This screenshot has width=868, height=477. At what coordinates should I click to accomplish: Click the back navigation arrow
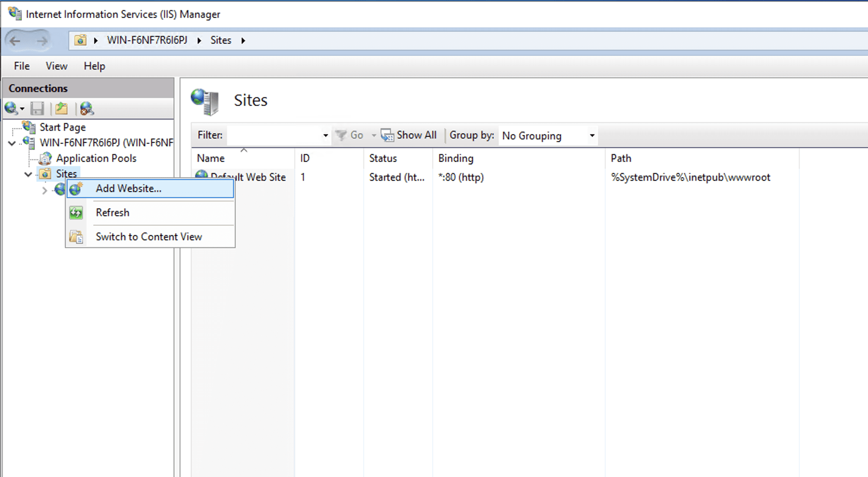15,41
